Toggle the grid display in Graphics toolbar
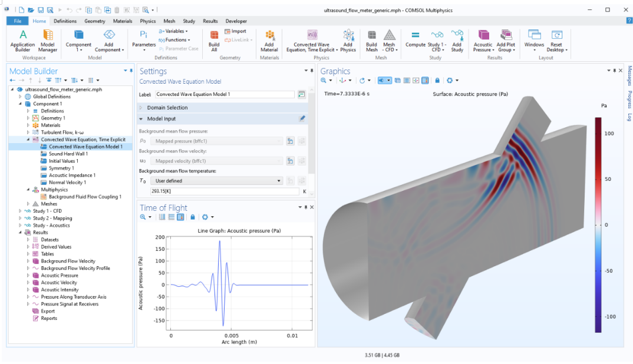 pos(407,80)
